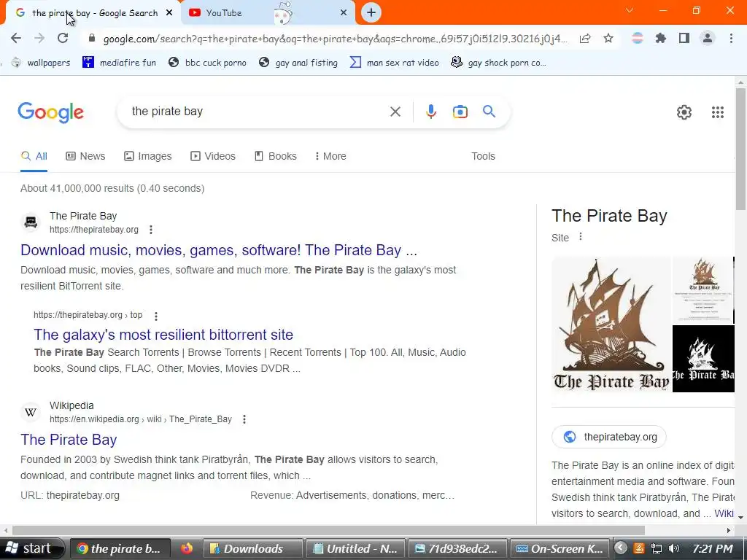Click the Google logo

[x=51, y=112]
